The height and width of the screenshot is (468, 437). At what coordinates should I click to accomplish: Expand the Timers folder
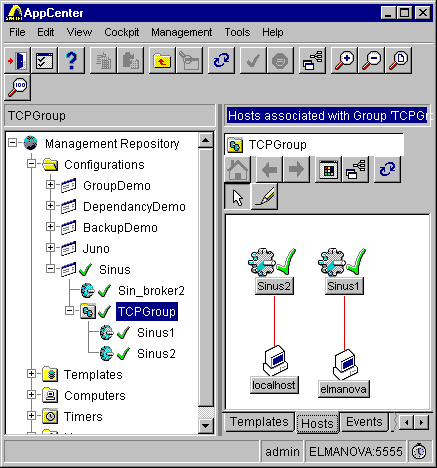click(x=31, y=416)
